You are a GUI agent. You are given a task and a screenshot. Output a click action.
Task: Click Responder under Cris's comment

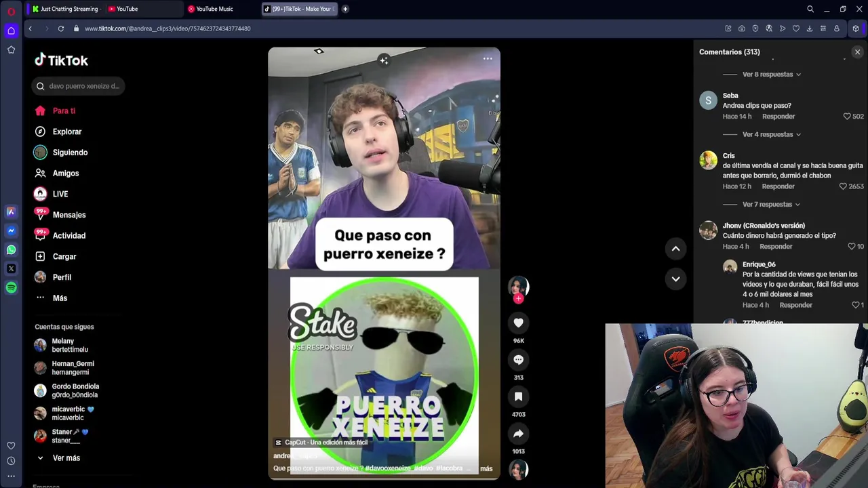coord(778,186)
